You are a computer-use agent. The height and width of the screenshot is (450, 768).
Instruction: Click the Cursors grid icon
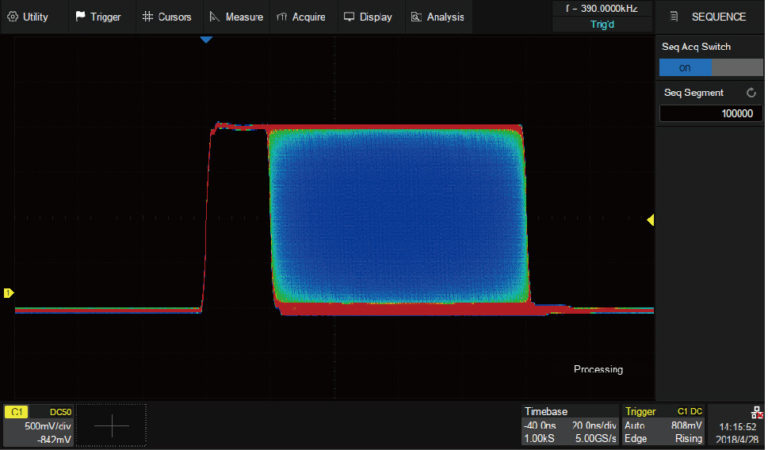(148, 17)
